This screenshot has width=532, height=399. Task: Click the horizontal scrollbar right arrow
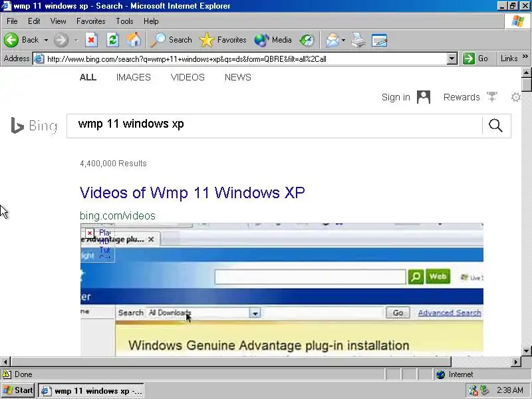[516, 362]
